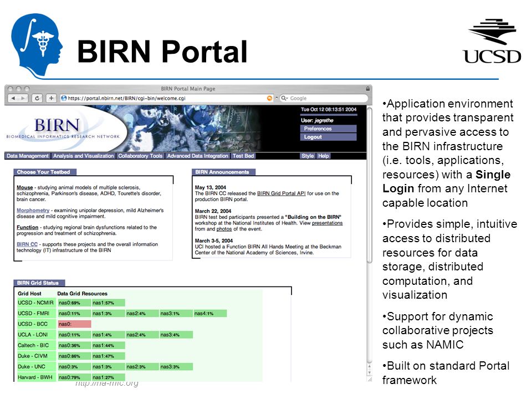The image size is (532, 399).
Task: Click Caltech - BIC nas1:44% cell
Action: (x=108, y=346)
